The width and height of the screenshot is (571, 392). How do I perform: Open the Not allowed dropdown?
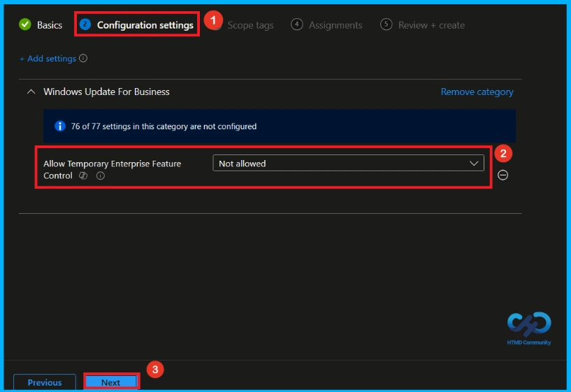click(x=348, y=163)
